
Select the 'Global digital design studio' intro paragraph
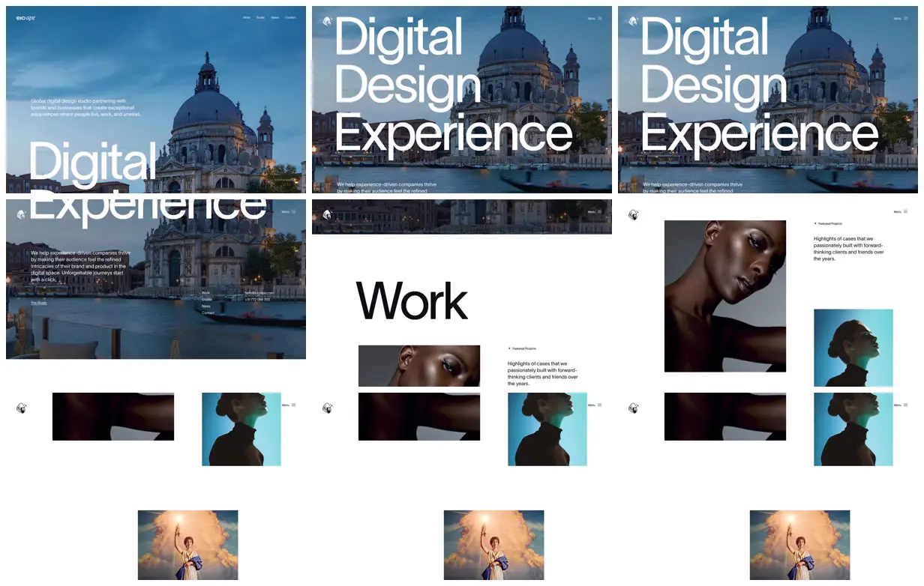(85, 107)
